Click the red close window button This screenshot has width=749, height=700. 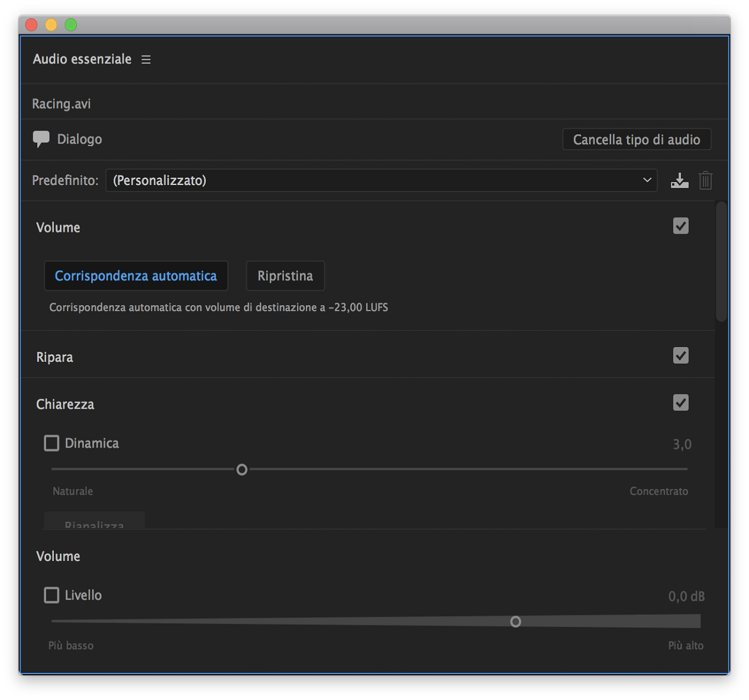point(31,25)
